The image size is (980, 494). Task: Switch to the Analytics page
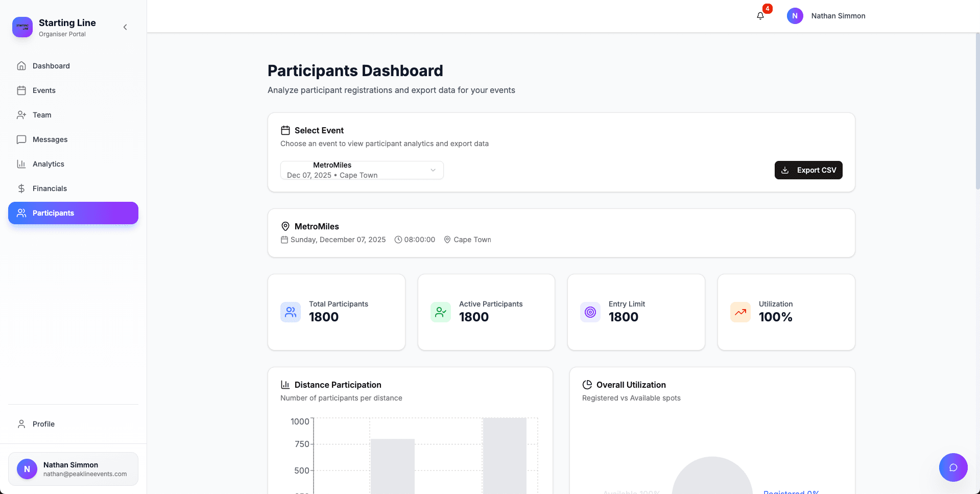pos(49,164)
